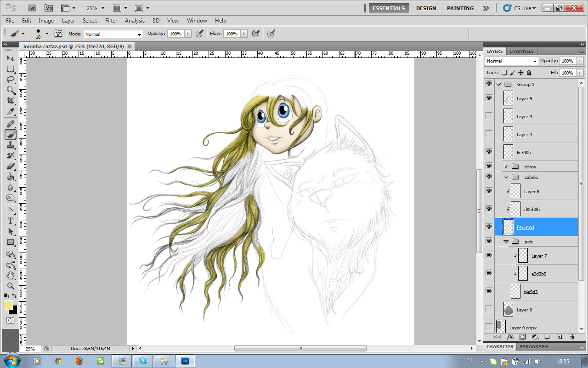Select the Eraser tool
The image size is (588, 368).
tap(11, 166)
